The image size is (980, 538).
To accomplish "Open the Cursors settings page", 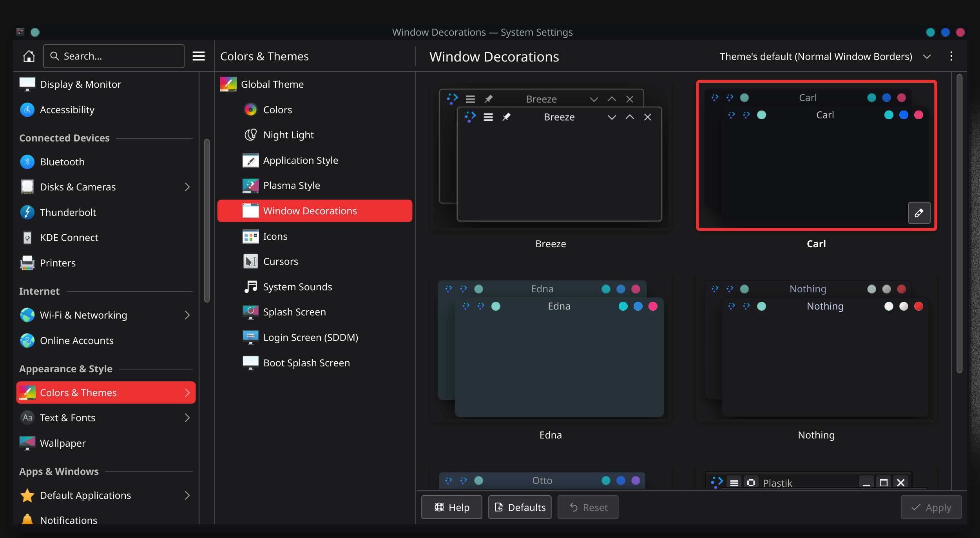I will [315, 261].
